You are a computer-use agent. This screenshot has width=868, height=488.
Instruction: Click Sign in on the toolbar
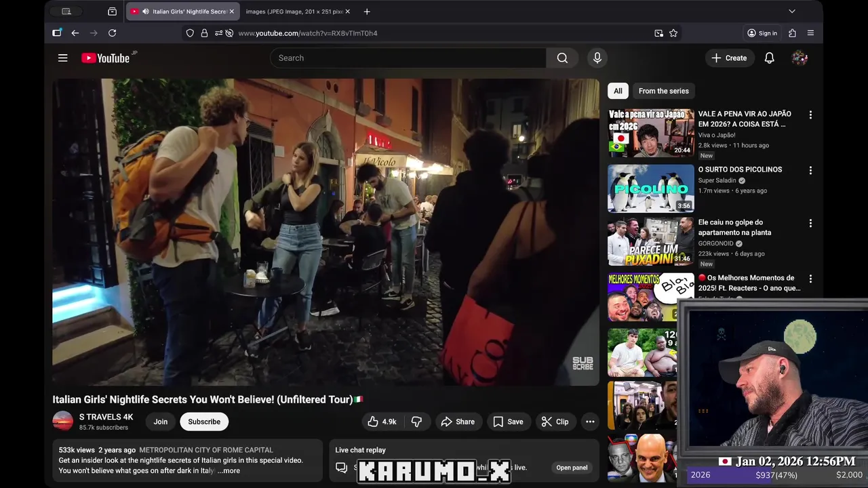762,33
